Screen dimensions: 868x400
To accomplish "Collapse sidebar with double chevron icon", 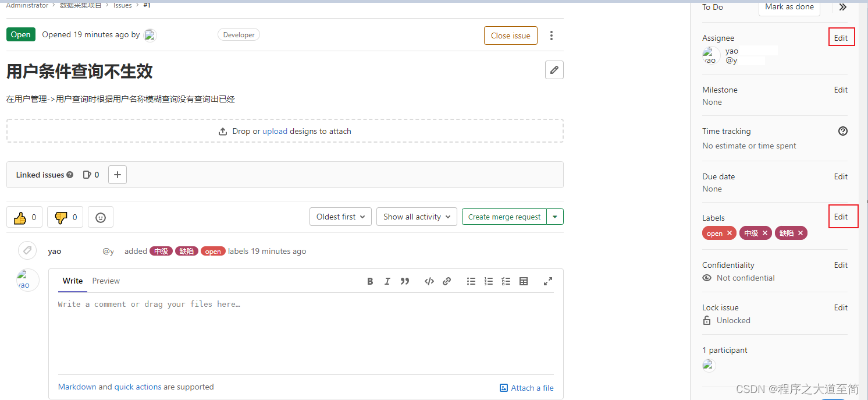I will pyautogui.click(x=843, y=7).
